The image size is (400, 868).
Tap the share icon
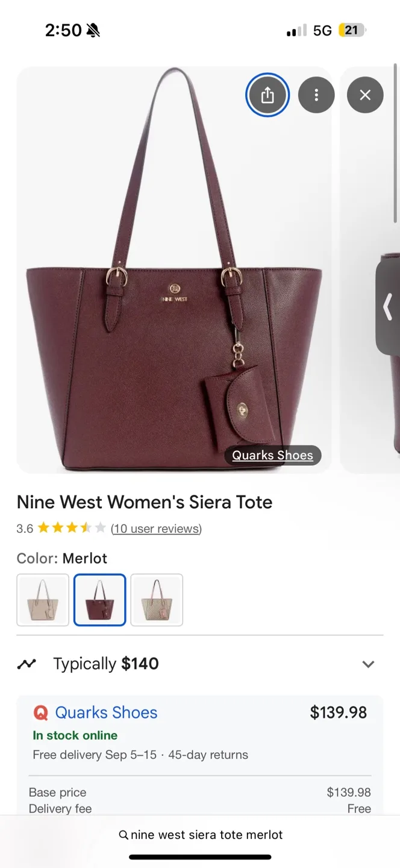pos(267,95)
